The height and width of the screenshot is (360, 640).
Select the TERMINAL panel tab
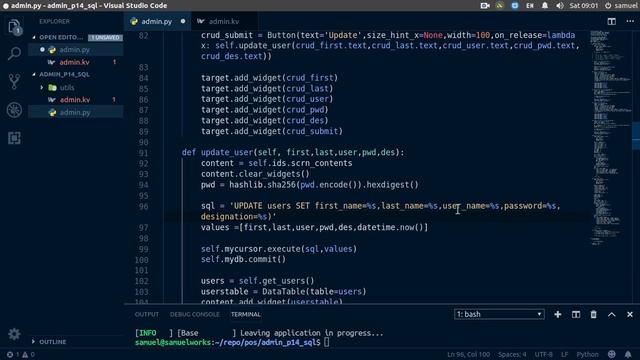[245, 314]
